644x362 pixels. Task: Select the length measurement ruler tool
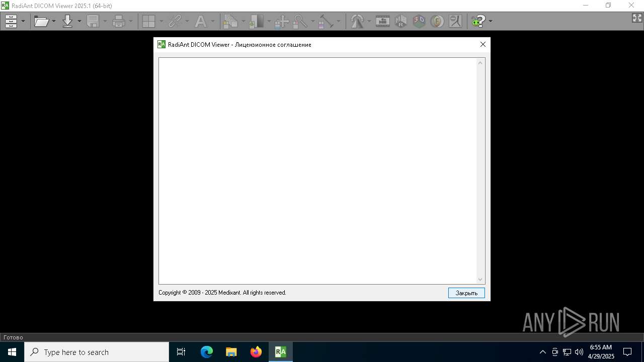point(326,21)
